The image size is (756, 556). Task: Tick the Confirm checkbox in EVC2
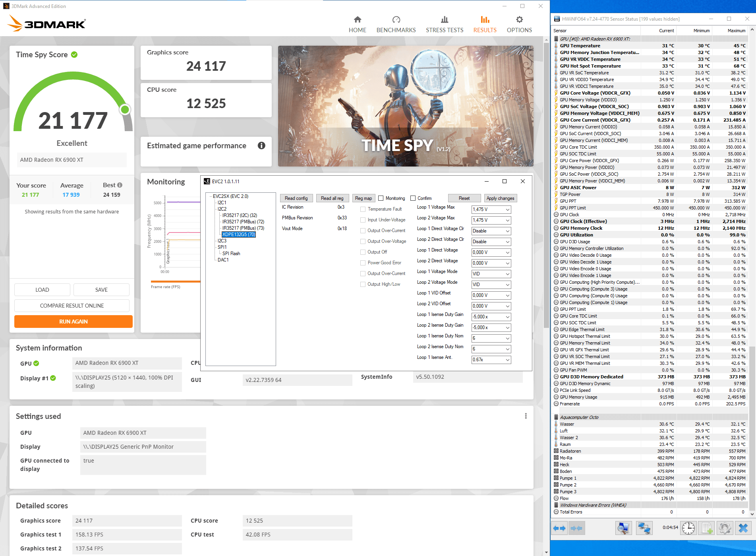pyautogui.click(x=413, y=198)
